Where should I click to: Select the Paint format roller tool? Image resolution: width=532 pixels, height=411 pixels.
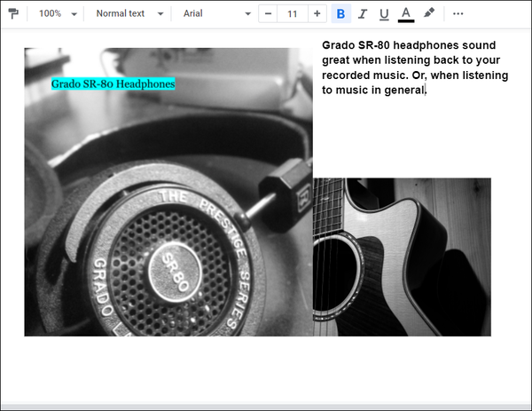point(13,14)
